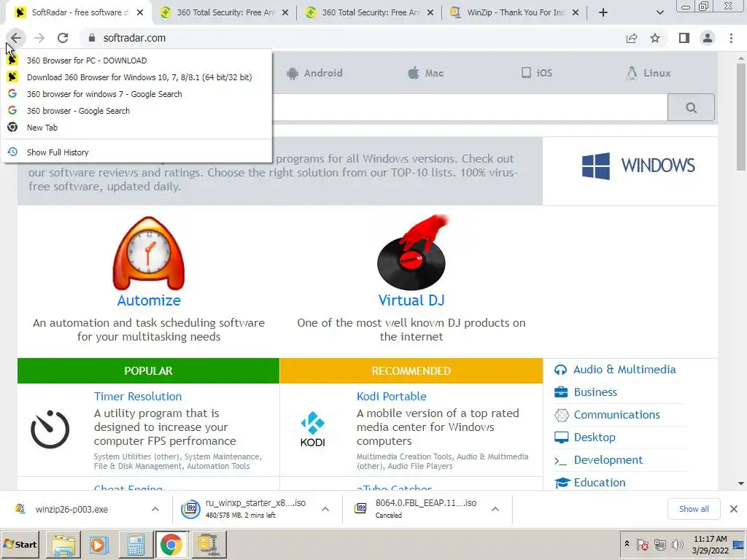This screenshot has width=747, height=560.
Task: Click the Virtual DJ vinyl record icon
Action: 411,253
